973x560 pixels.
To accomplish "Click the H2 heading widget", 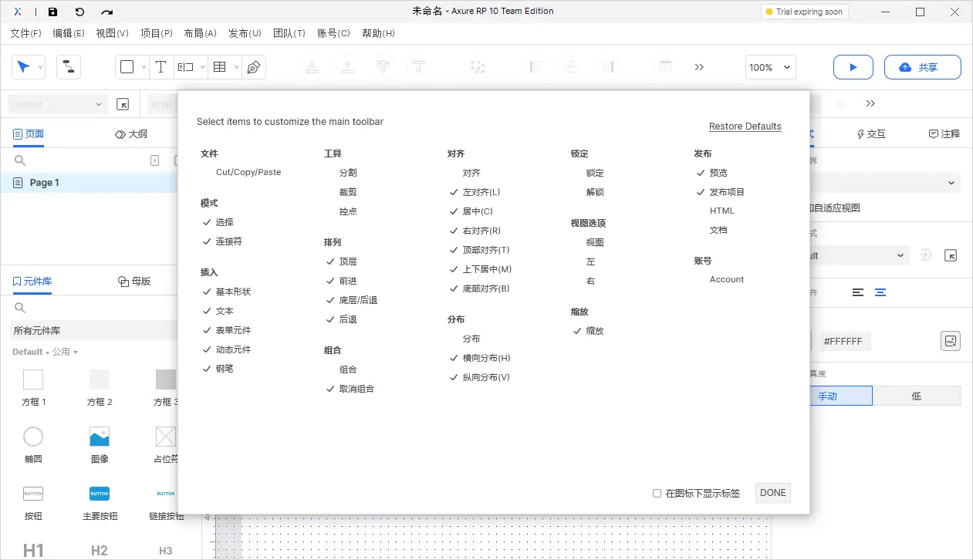I will coord(100,550).
